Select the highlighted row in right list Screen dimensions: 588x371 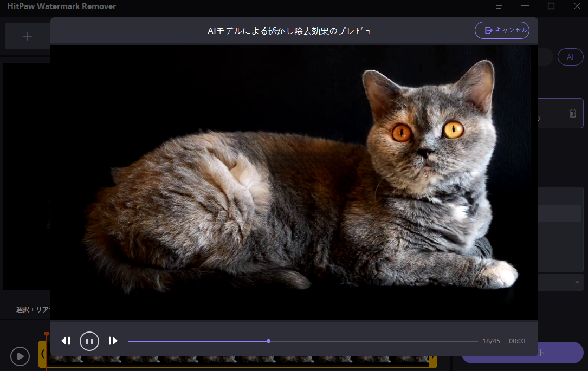(x=560, y=213)
